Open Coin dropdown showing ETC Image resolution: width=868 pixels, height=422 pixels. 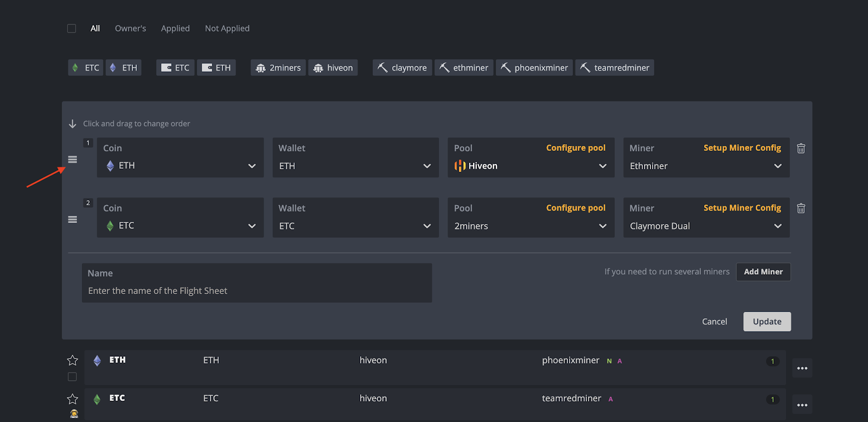tap(181, 218)
